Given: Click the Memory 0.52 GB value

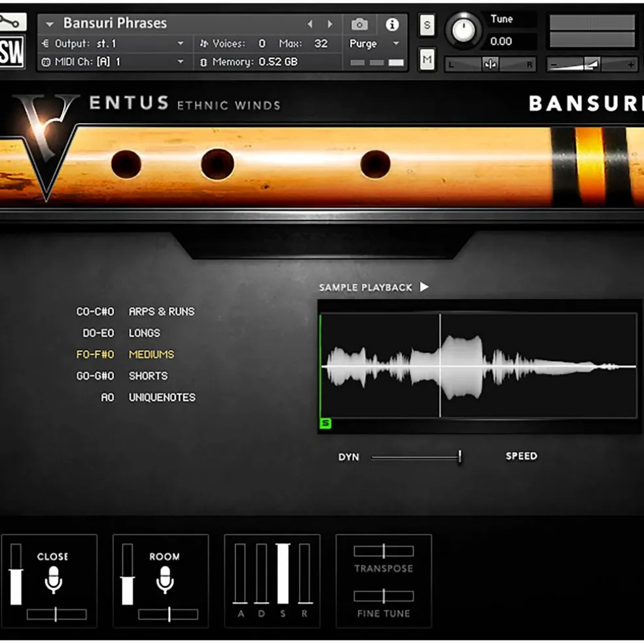Looking at the screenshot, I should [278, 62].
